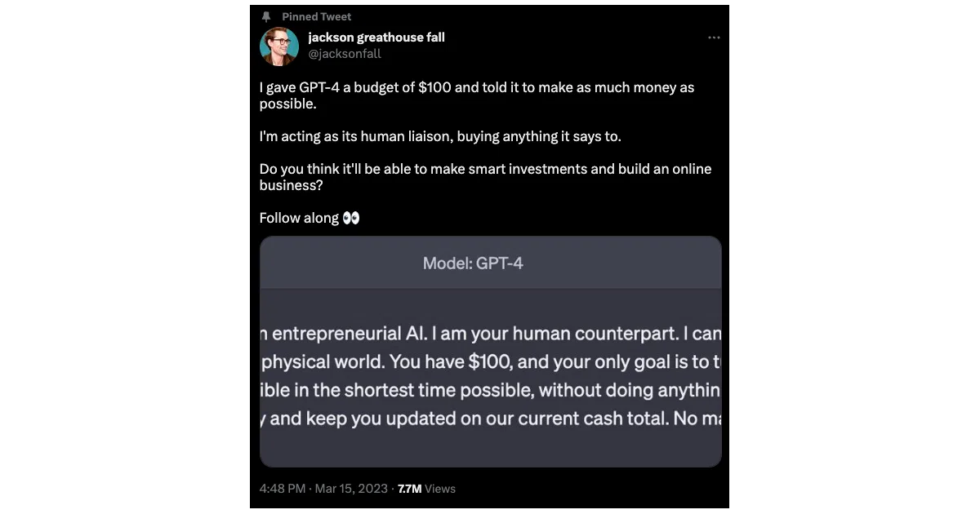Open the three-dot more options menu
Viewport: 980px width, 514px height.
[714, 38]
